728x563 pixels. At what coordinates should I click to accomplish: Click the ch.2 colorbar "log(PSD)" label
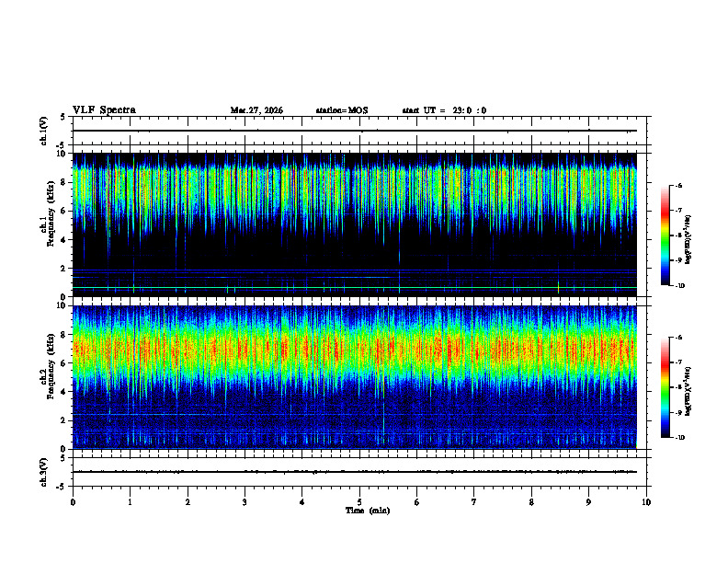(x=688, y=391)
